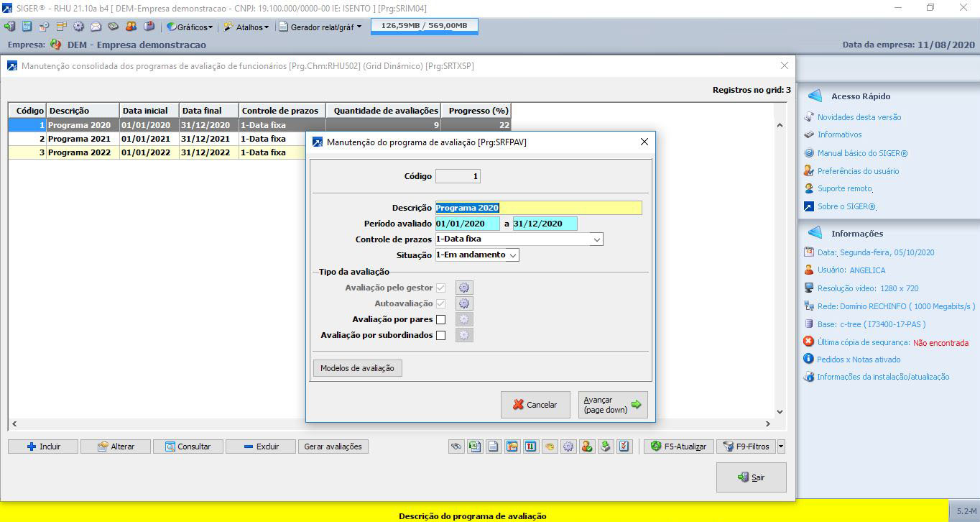The height and width of the screenshot is (522, 980).
Task: Click the checklist icon in grid toolbar
Action: pyautogui.click(x=624, y=447)
